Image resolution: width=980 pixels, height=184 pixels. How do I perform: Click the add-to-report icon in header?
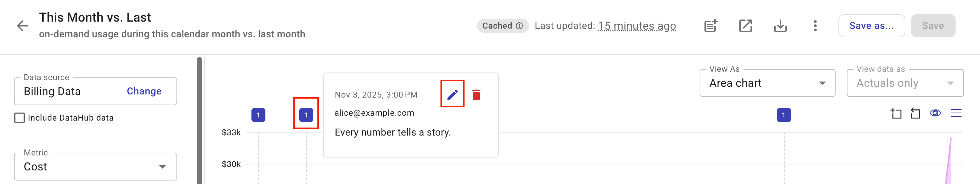(x=710, y=26)
